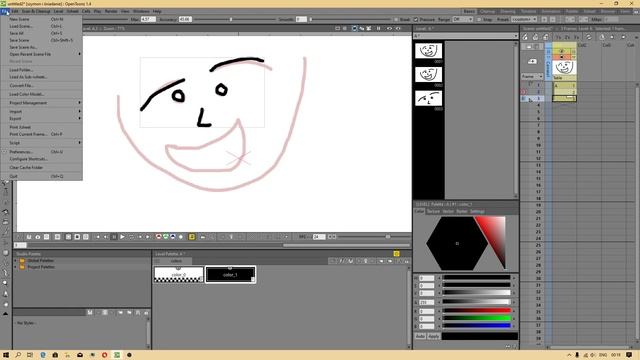Click column thumbnail in Xsheet header
Image resolution: width=640 pixels, height=360 pixels.
pos(564,68)
